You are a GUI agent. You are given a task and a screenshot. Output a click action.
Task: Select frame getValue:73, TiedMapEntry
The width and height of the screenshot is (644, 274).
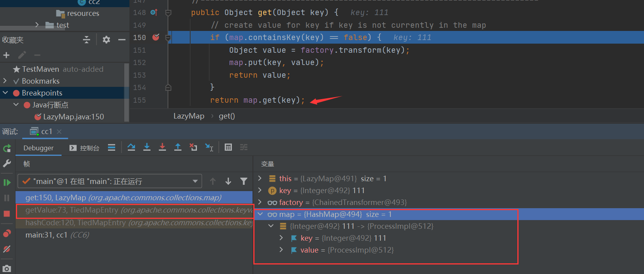(134, 210)
